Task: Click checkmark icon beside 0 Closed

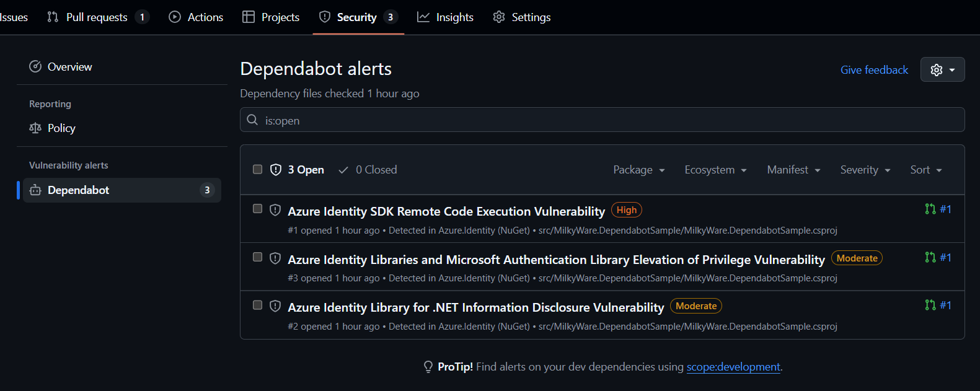Action: [343, 169]
